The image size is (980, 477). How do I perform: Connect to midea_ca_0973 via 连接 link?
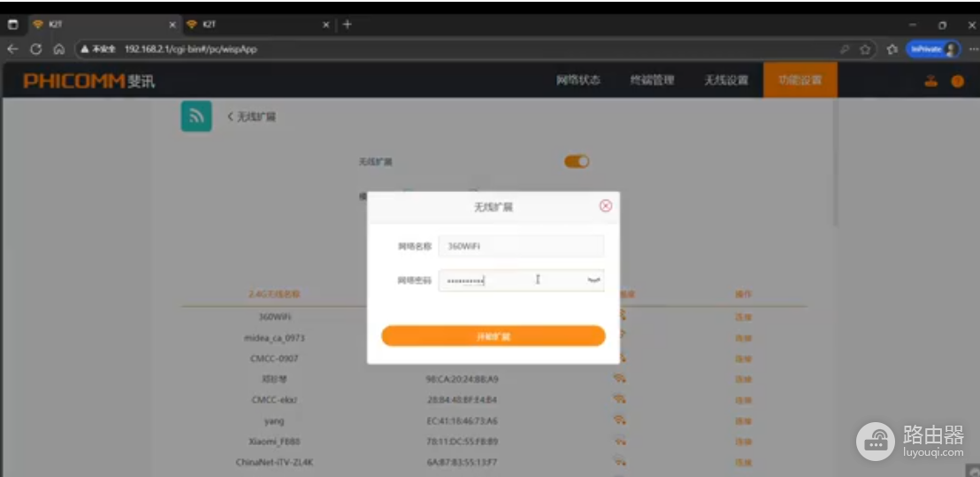coord(743,338)
